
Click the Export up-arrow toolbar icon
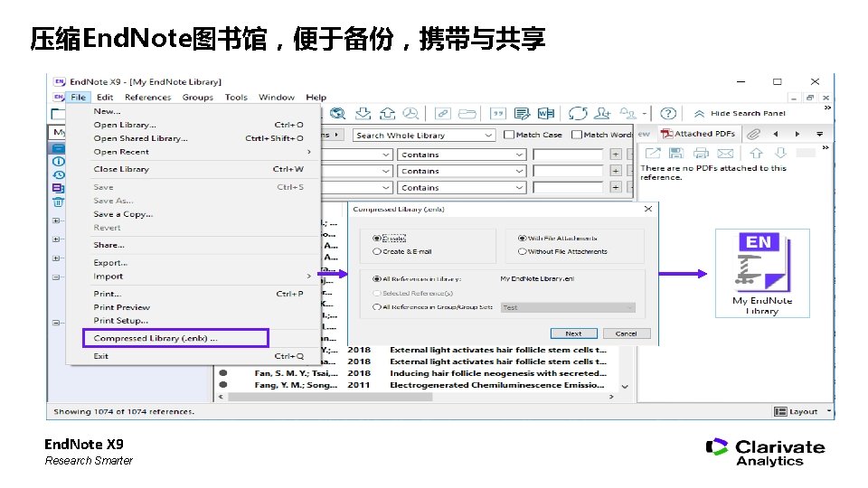pyautogui.click(x=387, y=114)
